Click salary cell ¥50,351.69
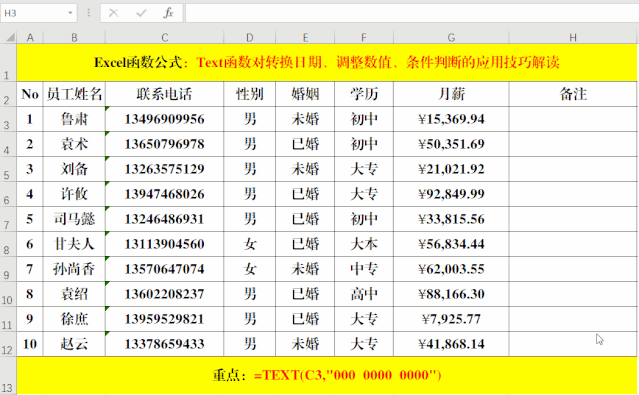 tap(451, 144)
